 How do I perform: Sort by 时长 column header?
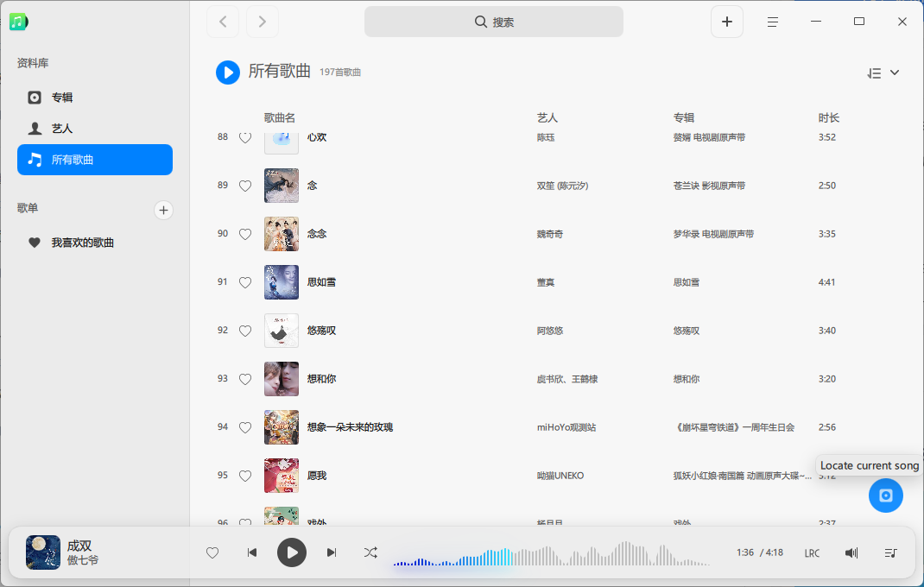828,118
